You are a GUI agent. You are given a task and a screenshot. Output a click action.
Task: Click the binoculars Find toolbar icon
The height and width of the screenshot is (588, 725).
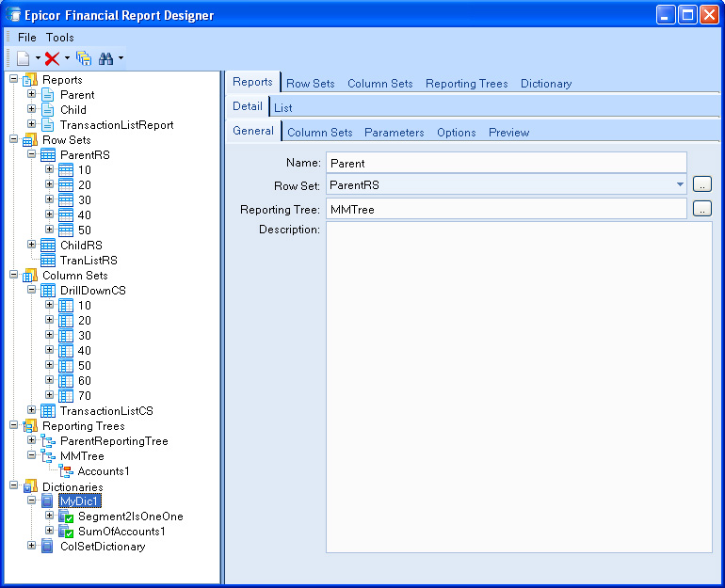(105, 58)
